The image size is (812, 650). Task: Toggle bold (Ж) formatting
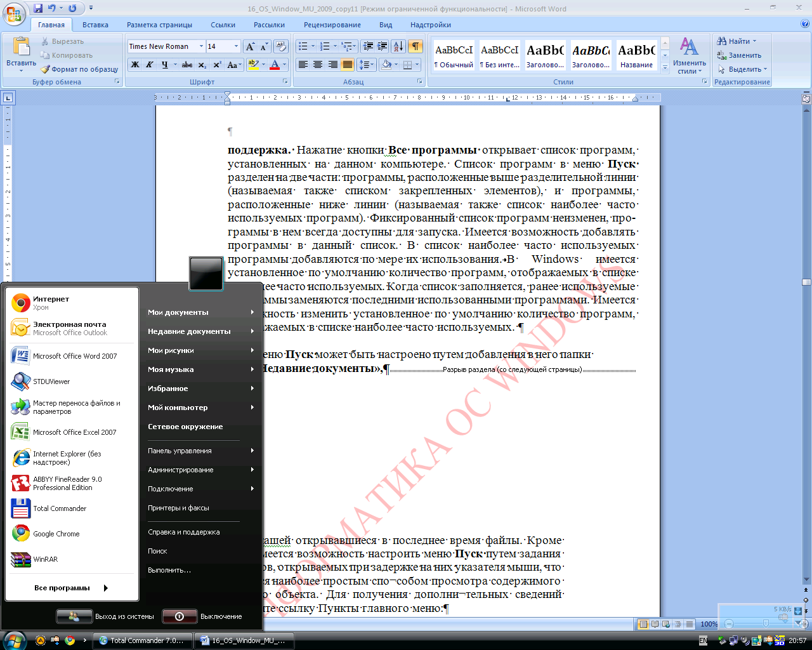pos(135,65)
